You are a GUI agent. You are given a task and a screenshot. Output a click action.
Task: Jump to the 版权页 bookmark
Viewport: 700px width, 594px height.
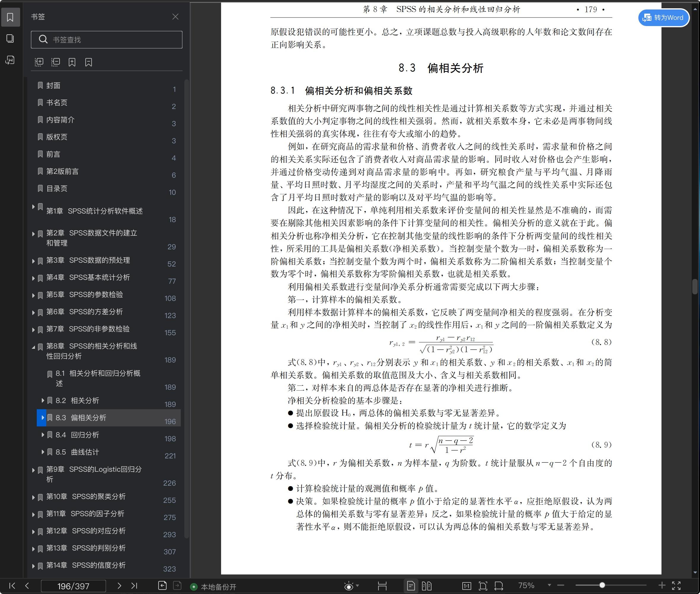point(57,137)
